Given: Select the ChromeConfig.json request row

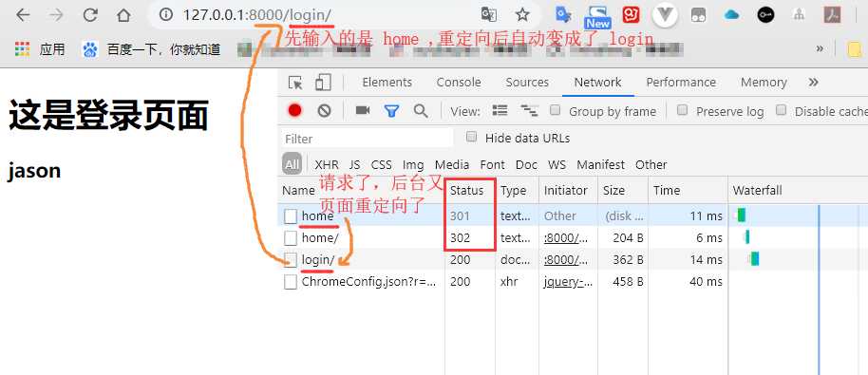Looking at the screenshot, I should pyautogui.click(x=573, y=282).
